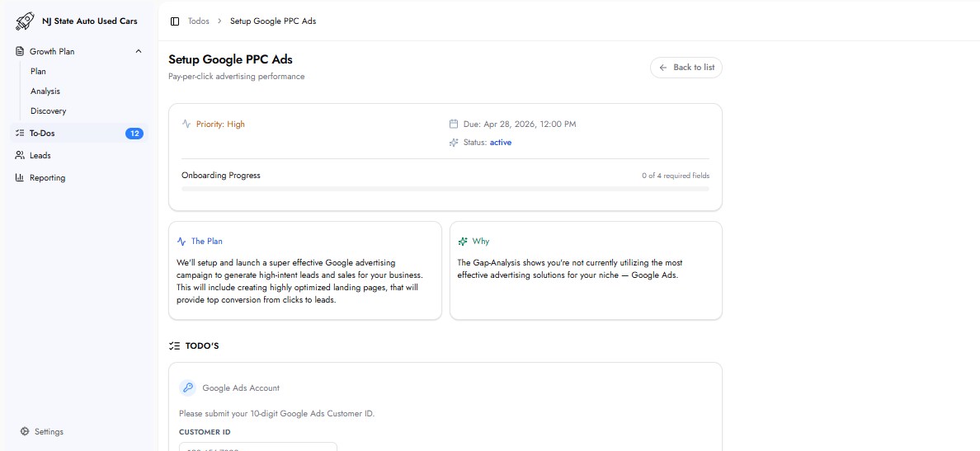Click the Setup Google PPC Ads heading
This screenshot has width=980, height=451.
[231, 59]
